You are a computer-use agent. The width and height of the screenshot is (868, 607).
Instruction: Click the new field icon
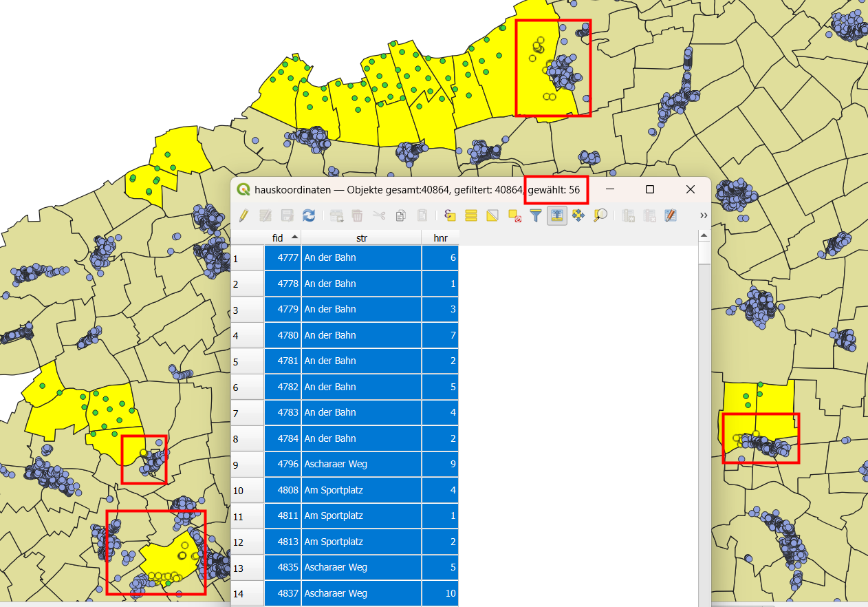[x=628, y=215]
